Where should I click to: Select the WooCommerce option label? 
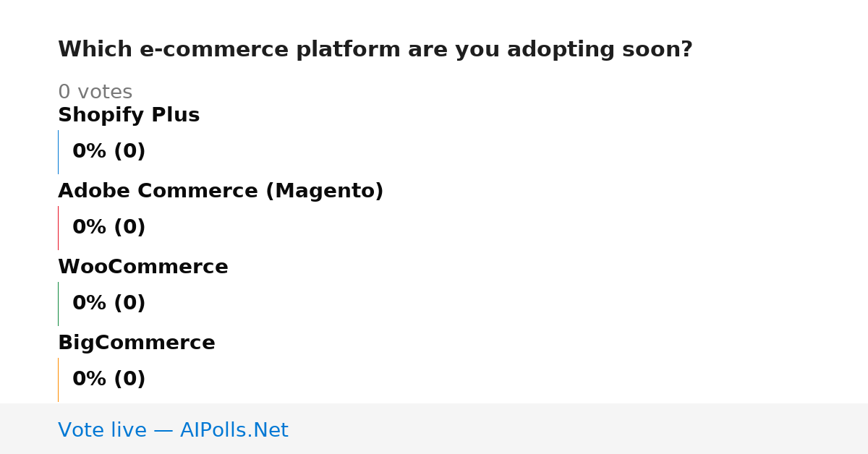pos(143,267)
